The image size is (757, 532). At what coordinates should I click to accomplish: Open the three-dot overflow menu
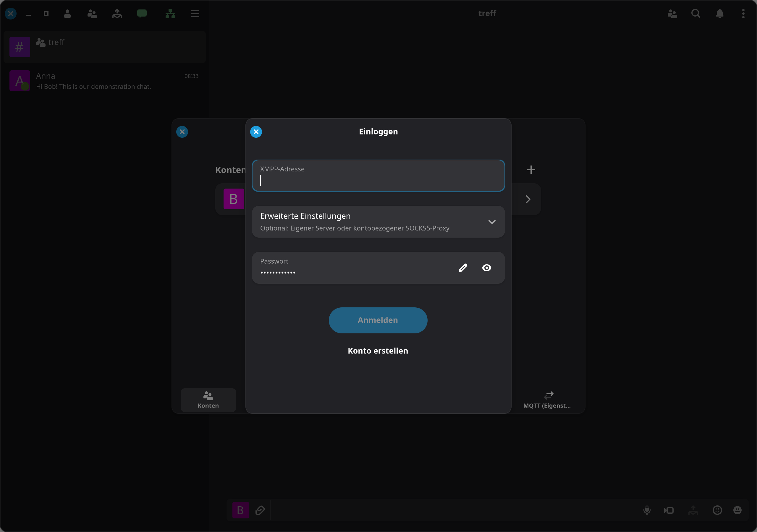pos(743,14)
